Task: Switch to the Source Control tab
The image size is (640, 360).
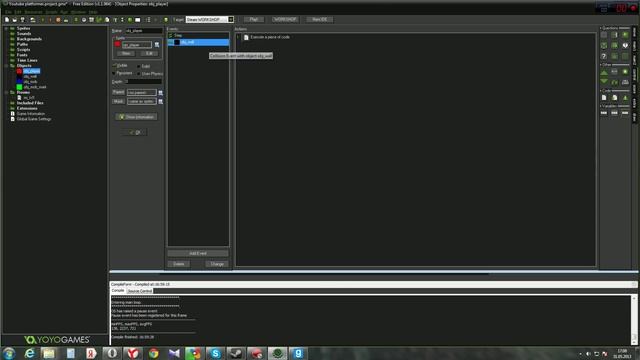Action: (x=140, y=291)
